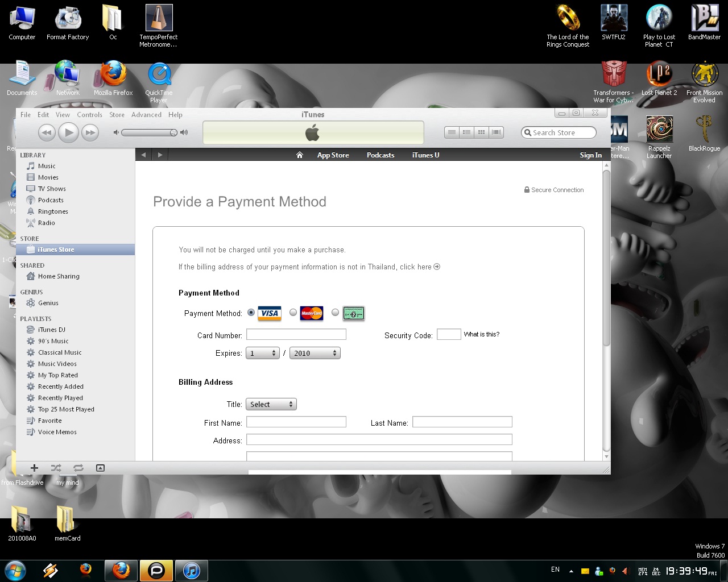Viewport: 728px width, 582px height.
Task: Show or hide the artwork viewer
Action: tap(100, 468)
